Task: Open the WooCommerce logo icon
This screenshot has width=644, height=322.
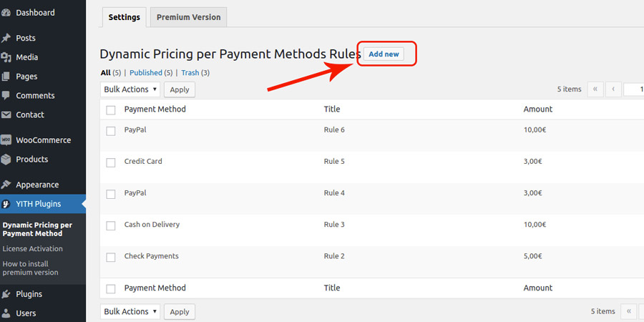Action: (x=6, y=140)
